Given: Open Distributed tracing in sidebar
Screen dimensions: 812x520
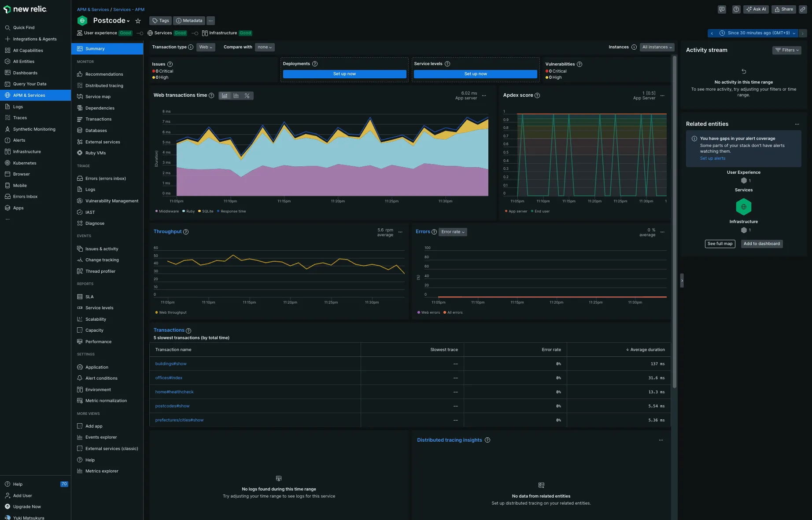Looking at the screenshot, I should [104, 86].
